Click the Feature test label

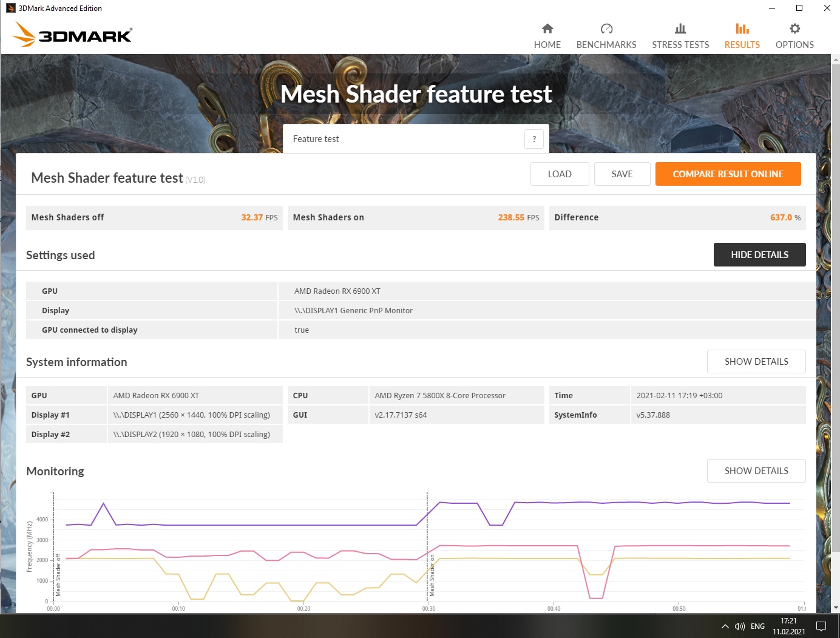coord(316,139)
